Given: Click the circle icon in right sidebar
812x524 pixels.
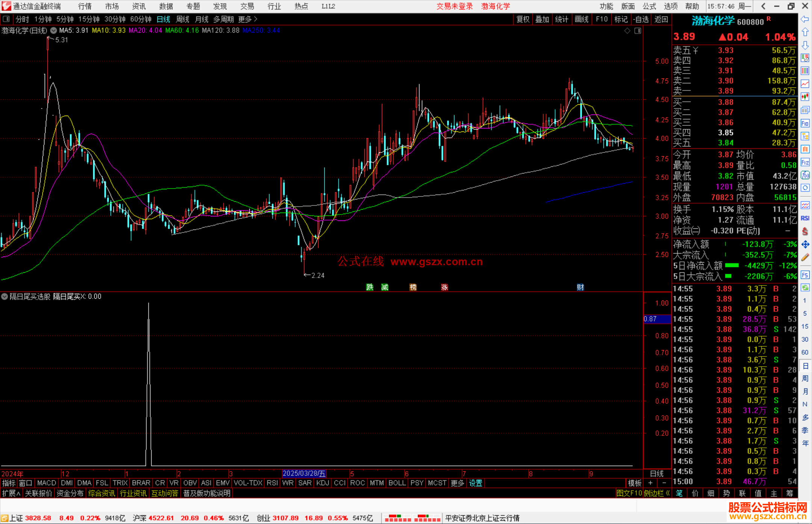Looking at the screenshot, I should (x=805, y=188).
